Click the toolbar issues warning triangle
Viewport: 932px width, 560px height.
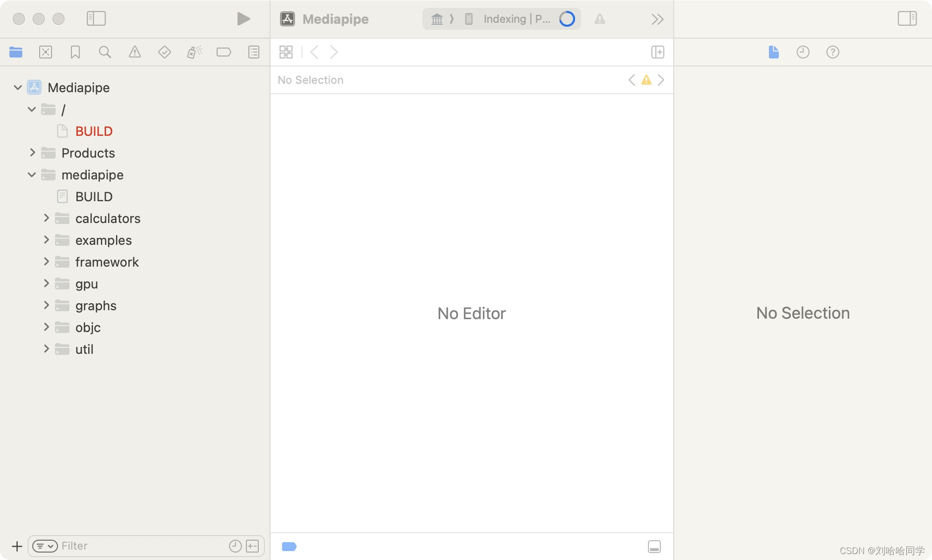coord(600,19)
